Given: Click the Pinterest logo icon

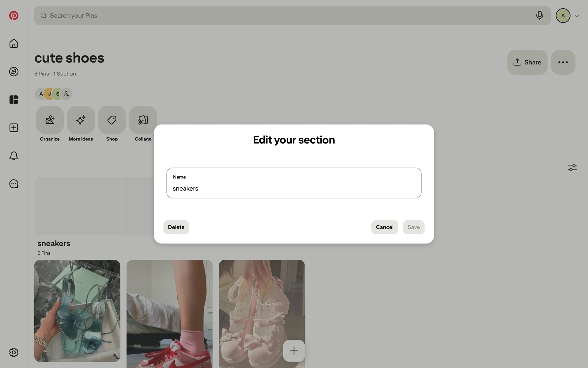Looking at the screenshot, I should [x=14, y=16].
